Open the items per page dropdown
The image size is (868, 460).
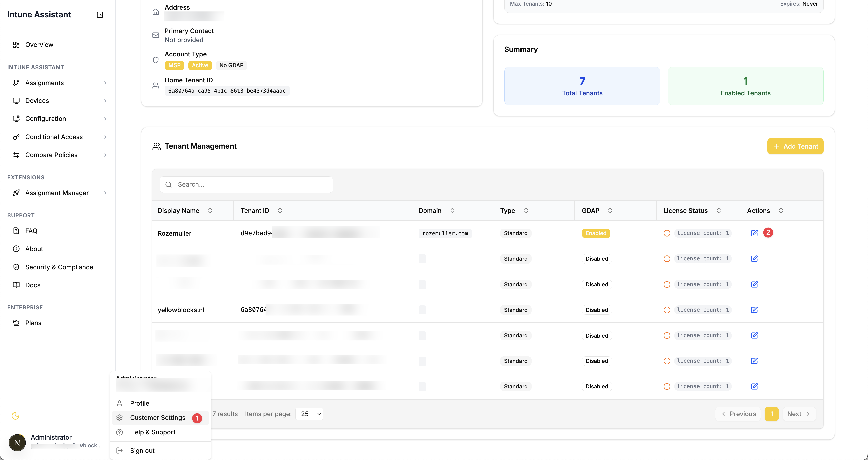[309, 414]
